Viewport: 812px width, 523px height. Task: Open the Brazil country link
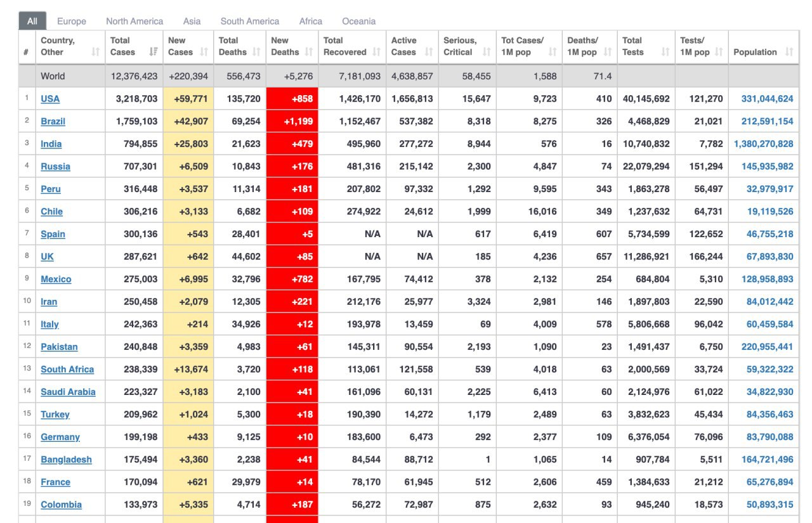(x=53, y=121)
